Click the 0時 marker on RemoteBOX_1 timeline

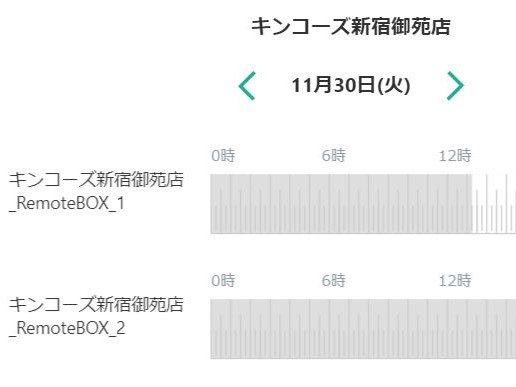223,156
